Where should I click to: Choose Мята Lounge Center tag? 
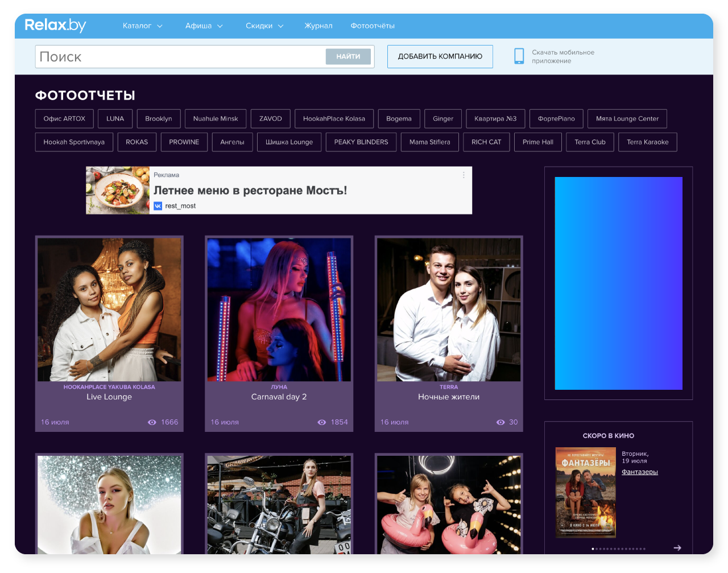pyautogui.click(x=627, y=118)
